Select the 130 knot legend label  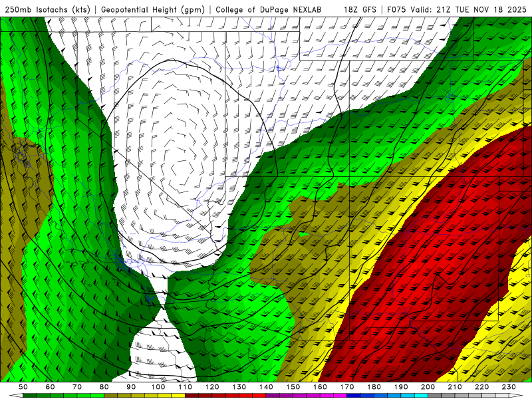[x=239, y=387]
